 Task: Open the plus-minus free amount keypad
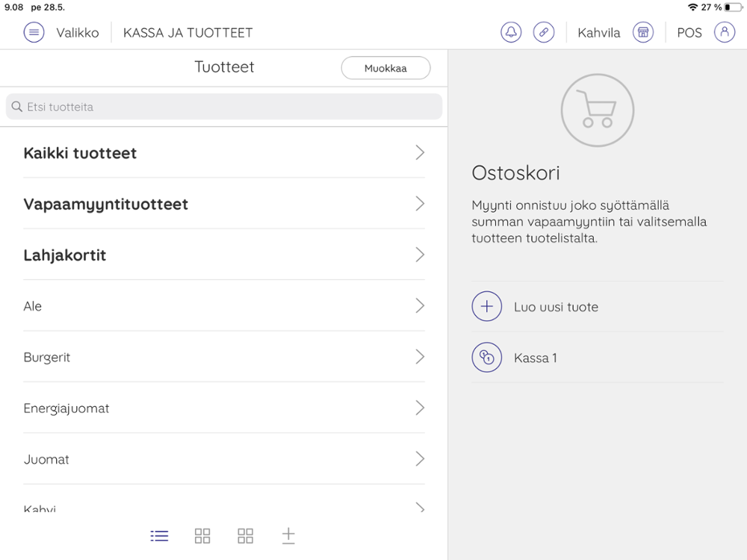(x=288, y=536)
